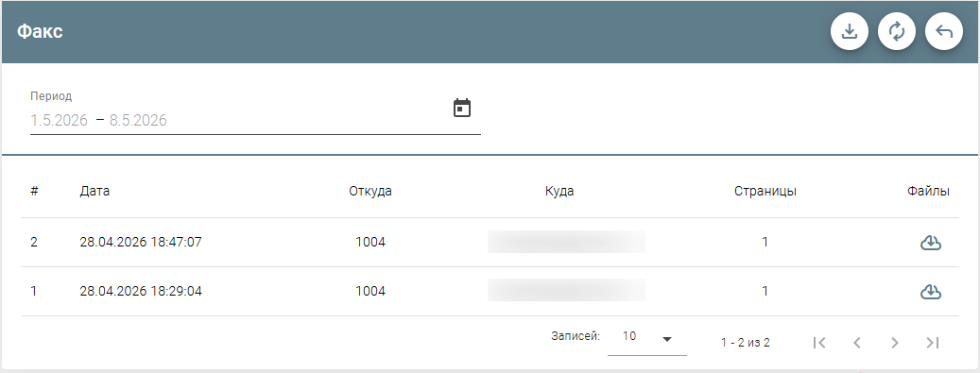The height and width of the screenshot is (373, 980).
Task: Go back using the return arrow icon
Action: click(x=944, y=30)
